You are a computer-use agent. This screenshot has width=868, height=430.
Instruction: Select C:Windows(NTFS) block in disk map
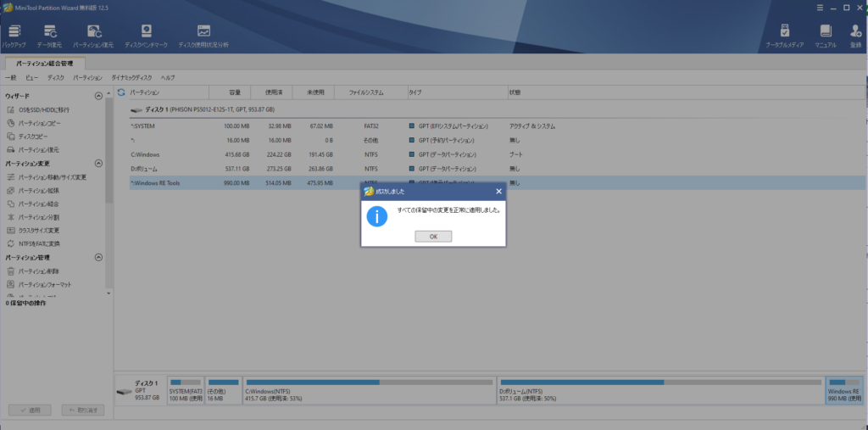tap(369, 391)
